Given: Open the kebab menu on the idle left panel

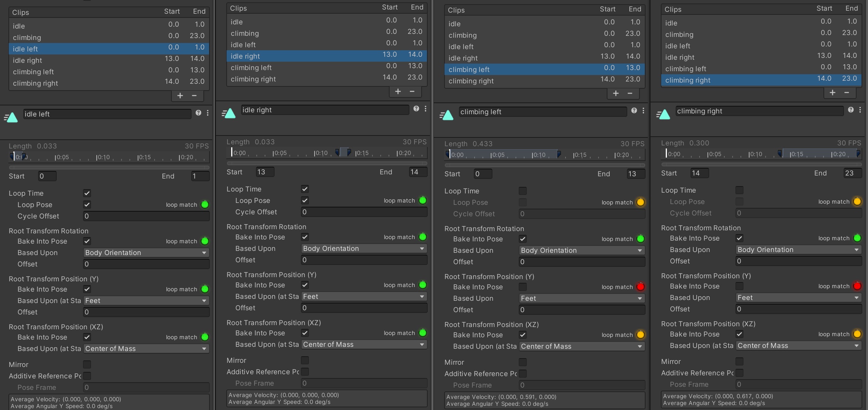Looking at the screenshot, I should [208, 113].
